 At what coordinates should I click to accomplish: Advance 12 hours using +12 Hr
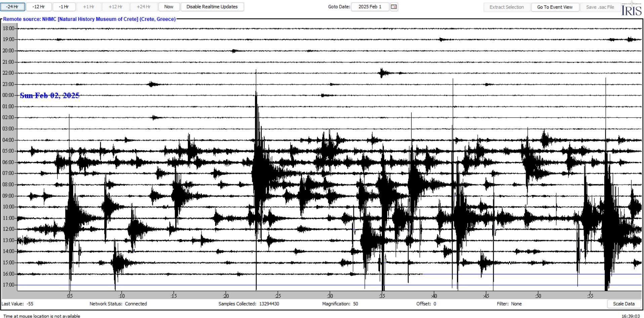pos(115,7)
